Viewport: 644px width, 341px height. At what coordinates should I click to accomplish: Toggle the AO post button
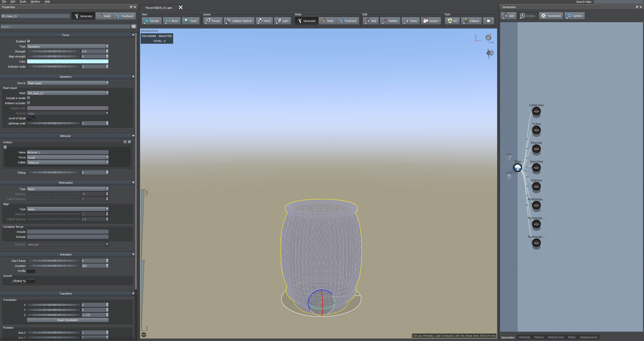click(452, 21)
